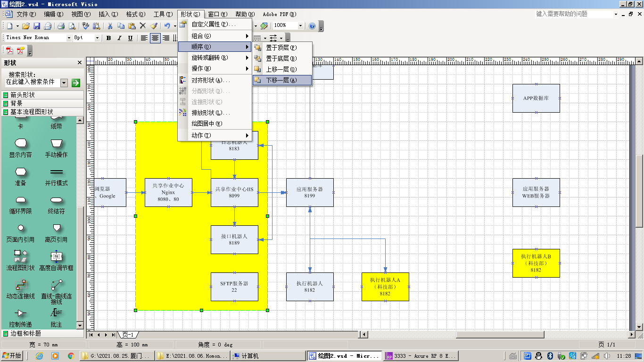Apply bold text formatting
644x362 pixels.
point(108,38)
